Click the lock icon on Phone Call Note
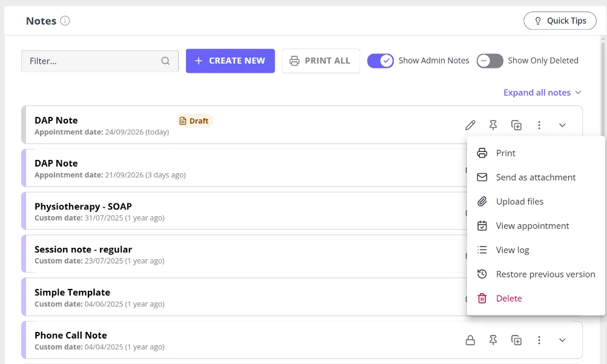 click(x=470, y=340)
